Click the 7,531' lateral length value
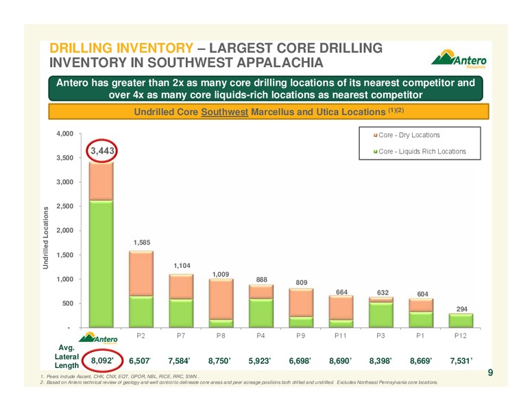 point(461,361)
